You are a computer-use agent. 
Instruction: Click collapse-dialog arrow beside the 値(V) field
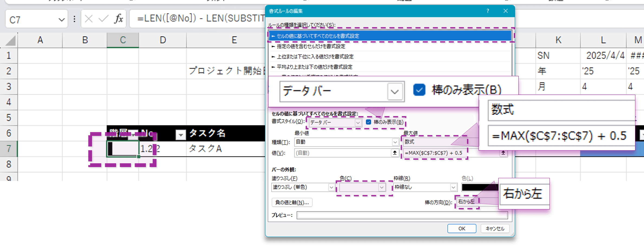coord(395,153)
